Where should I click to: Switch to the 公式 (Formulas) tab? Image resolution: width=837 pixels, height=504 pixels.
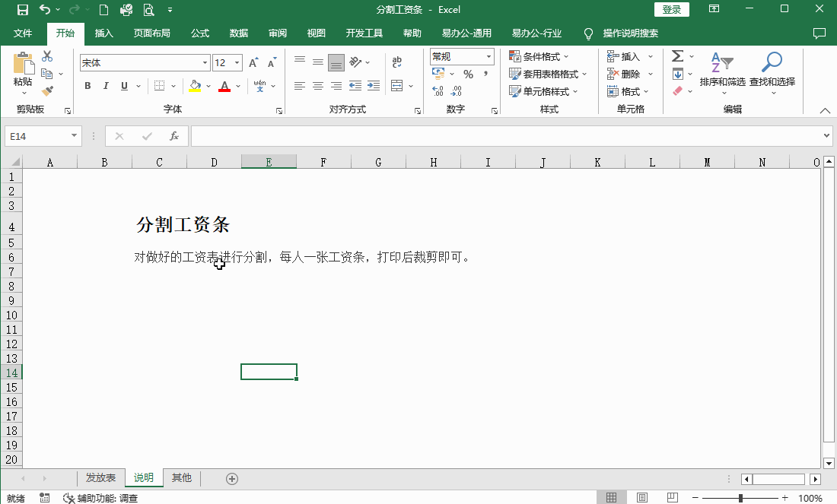point(199,33)
